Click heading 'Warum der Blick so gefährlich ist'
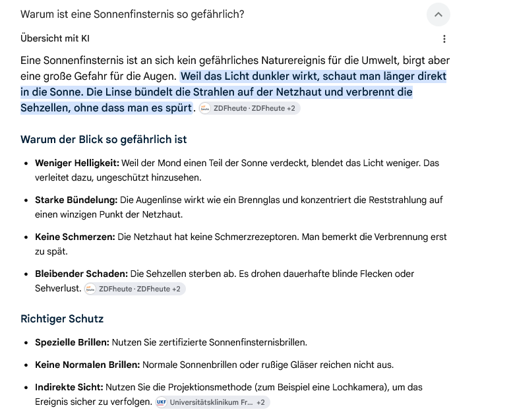 pyautogui.click(x=104, y=140)
